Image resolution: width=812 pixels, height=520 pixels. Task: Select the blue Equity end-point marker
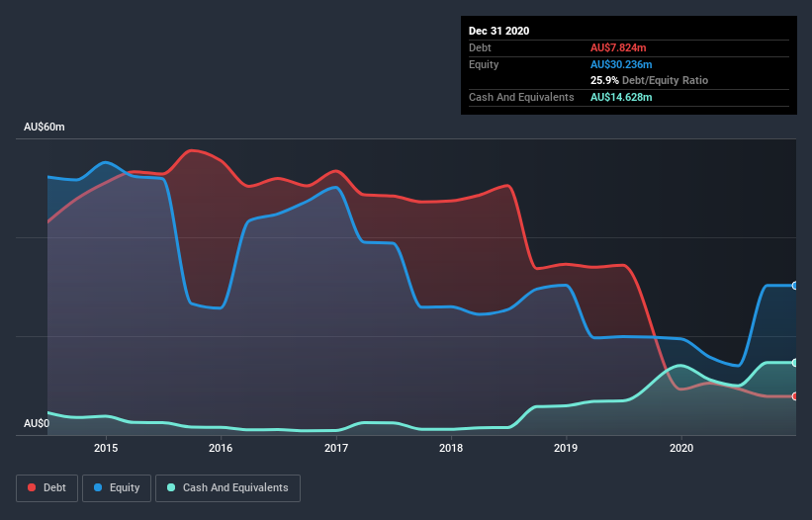pyautogui.click(x=795, y=286)
